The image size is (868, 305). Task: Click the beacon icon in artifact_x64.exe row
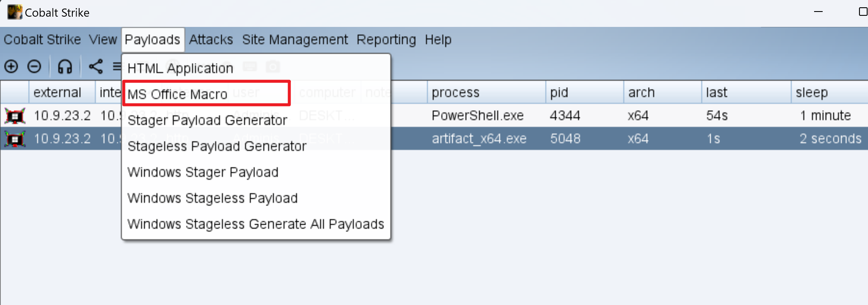(15, 139)
